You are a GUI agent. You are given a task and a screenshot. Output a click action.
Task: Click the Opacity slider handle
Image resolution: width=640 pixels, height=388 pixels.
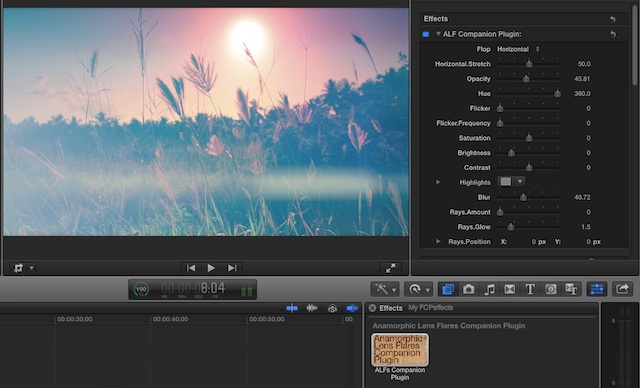click(x=527, y=78)
